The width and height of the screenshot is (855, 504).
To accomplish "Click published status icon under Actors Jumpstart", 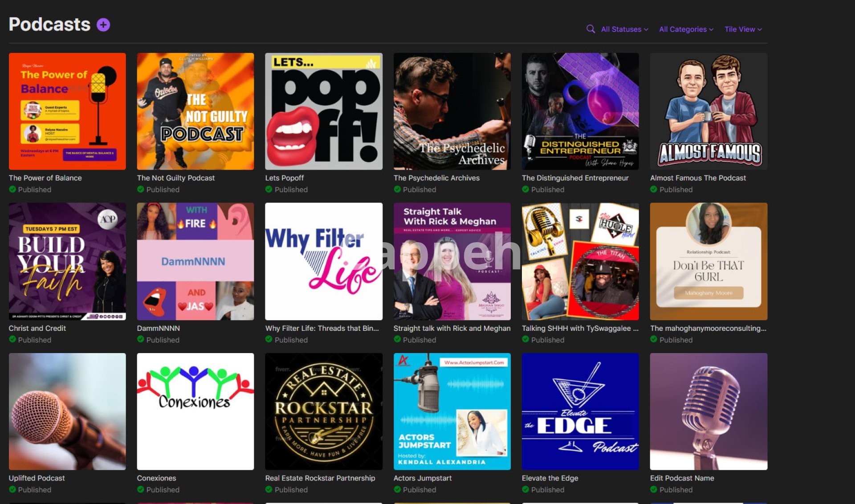I will pos(397,489).
